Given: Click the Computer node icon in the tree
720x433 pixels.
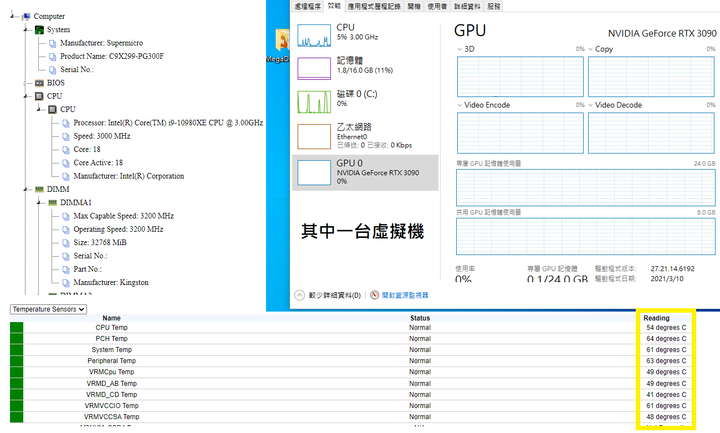Looking at the screenshot, I should pos(26,17).
